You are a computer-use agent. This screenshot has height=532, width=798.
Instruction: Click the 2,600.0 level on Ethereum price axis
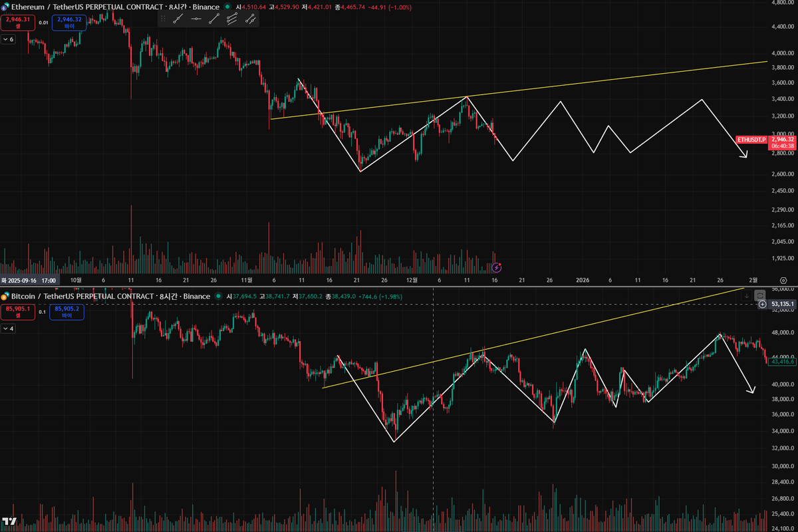point(782,174)
